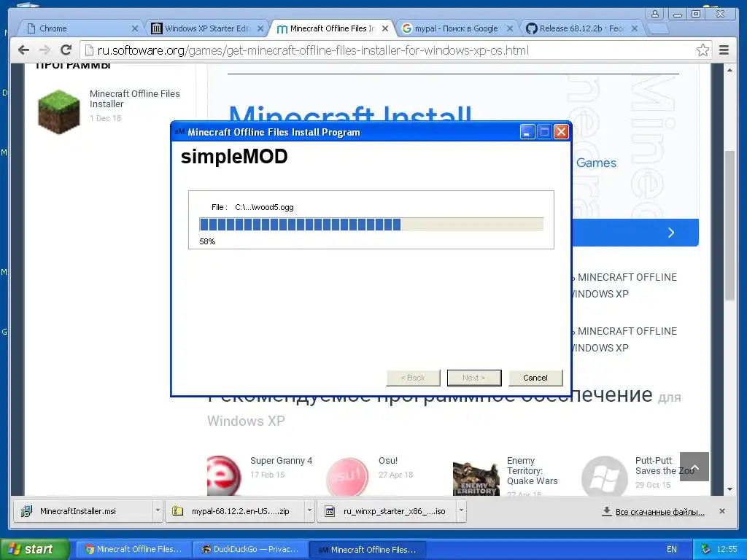Click the file path text wood5.ogg
Image resolution: width=747 pixels, height=560 pixels.
click(x=264, y=207)
